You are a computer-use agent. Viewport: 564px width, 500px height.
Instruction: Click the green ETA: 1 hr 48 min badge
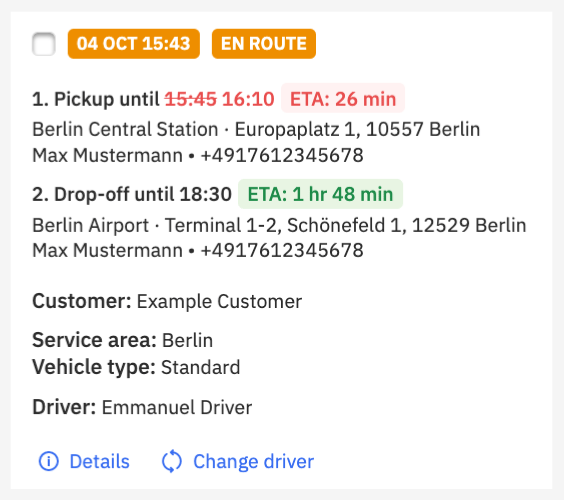[x=320, y=194]
